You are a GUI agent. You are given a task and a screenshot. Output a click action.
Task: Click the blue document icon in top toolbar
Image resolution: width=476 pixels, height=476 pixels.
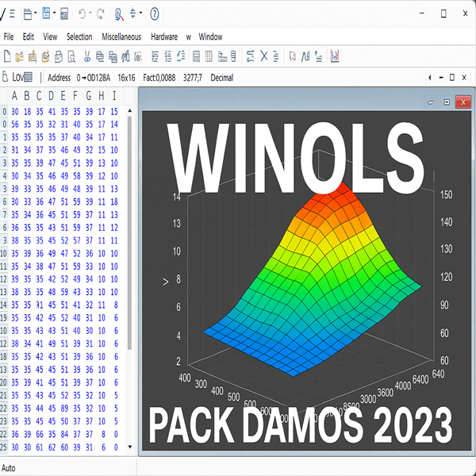click(x=46, y=13)
